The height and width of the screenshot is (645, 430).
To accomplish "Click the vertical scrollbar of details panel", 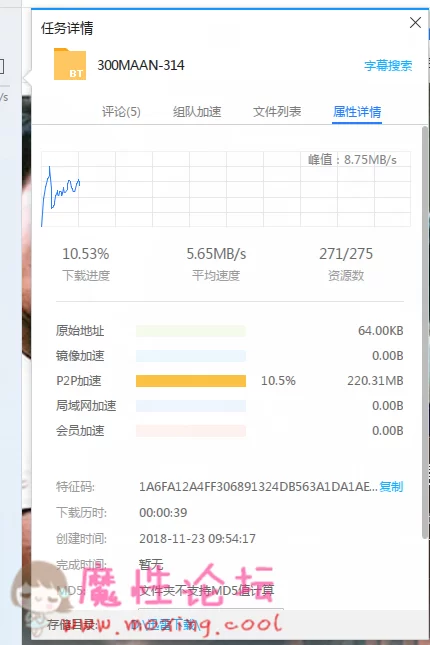I will [x=425, y=333].
